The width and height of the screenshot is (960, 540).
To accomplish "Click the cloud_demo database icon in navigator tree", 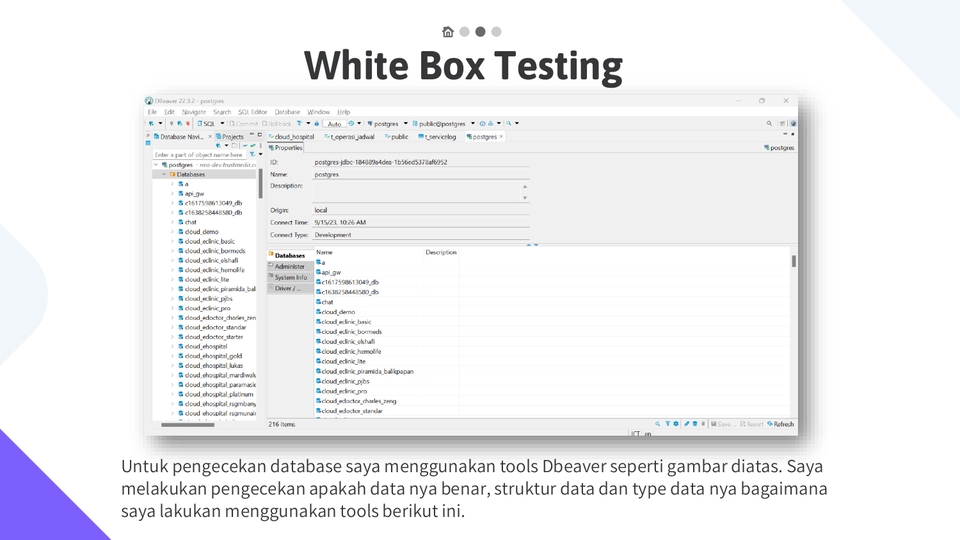I will (180, 231).
